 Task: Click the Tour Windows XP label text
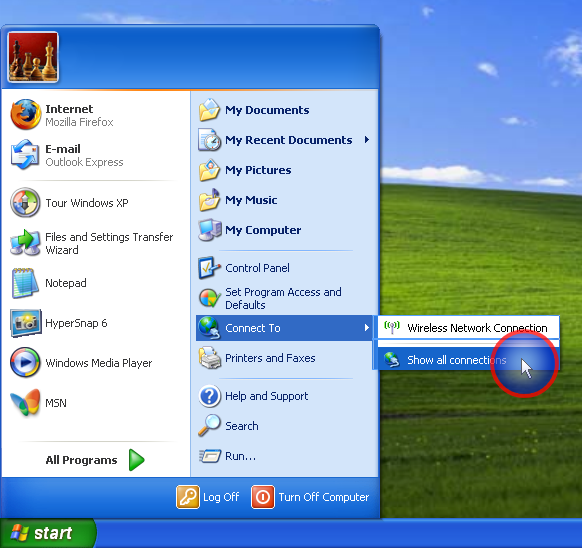pyautogui.click(x=87, y=203)
